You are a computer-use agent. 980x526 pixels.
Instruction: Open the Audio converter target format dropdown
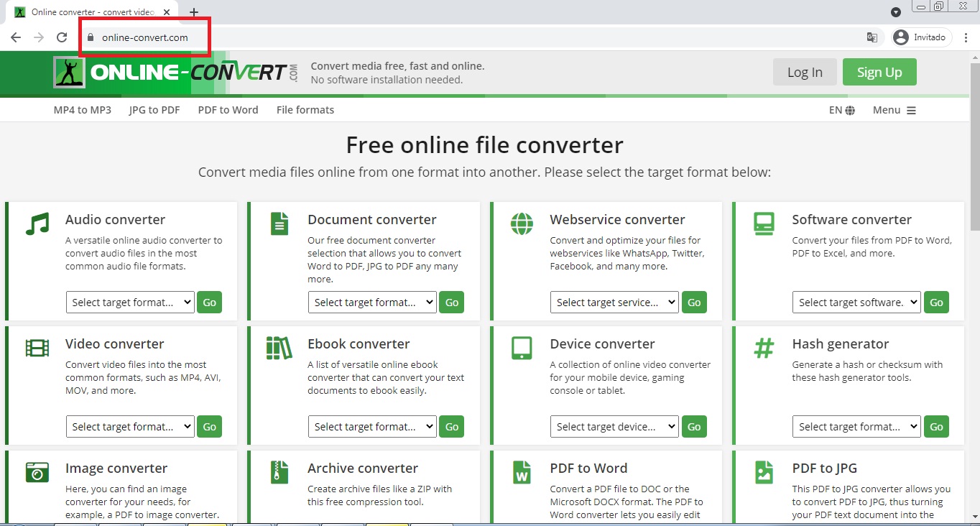point(130,303)
